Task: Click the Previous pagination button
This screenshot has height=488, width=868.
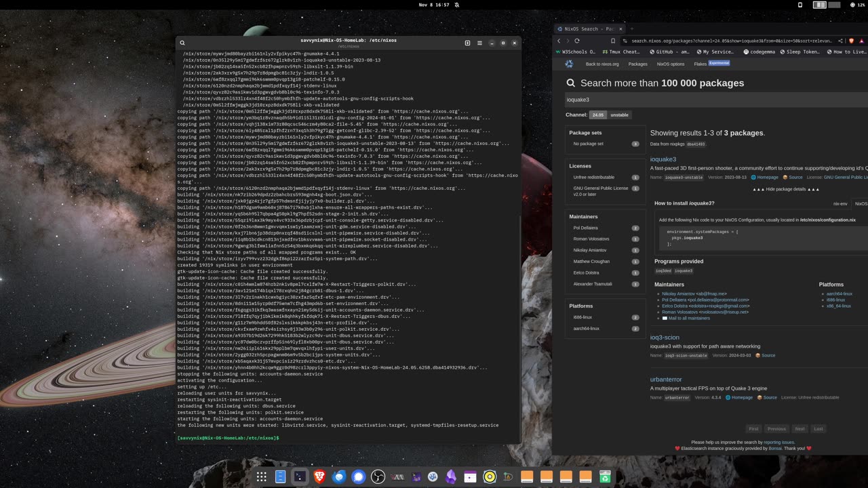Action: tap(776, 428)
